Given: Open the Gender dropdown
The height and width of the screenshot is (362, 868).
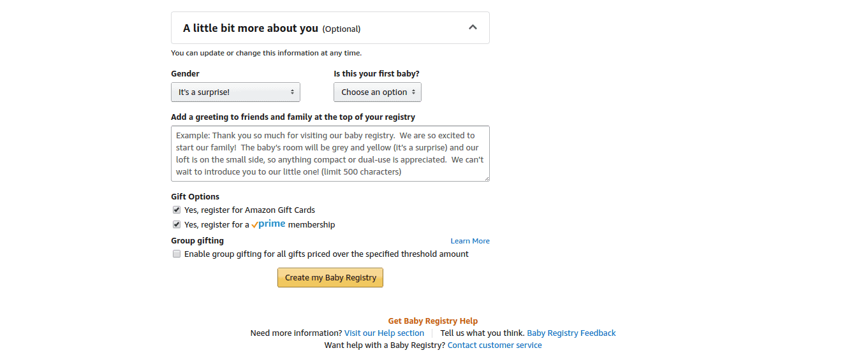Looking at the screenshot, I should [x=235, y=92].
